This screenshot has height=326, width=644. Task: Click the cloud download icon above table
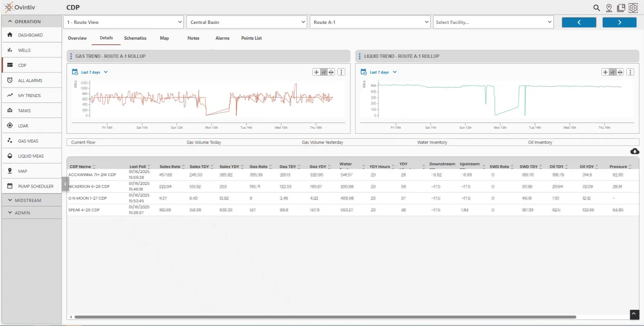coord(634,151)
